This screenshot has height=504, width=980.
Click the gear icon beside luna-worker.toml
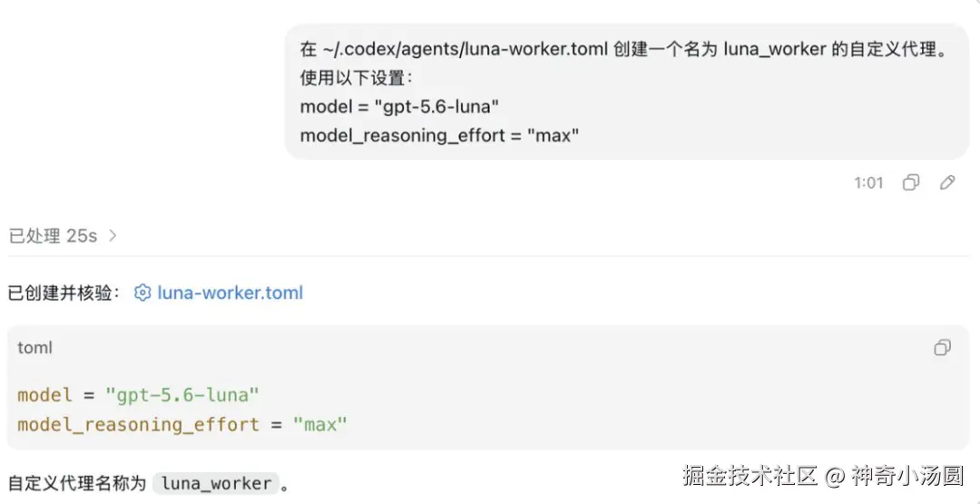coord(142,292)
